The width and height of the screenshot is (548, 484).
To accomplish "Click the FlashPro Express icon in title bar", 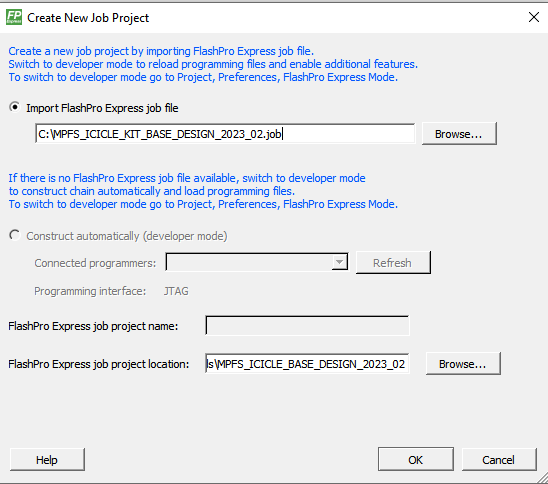I will coord(14,17).
